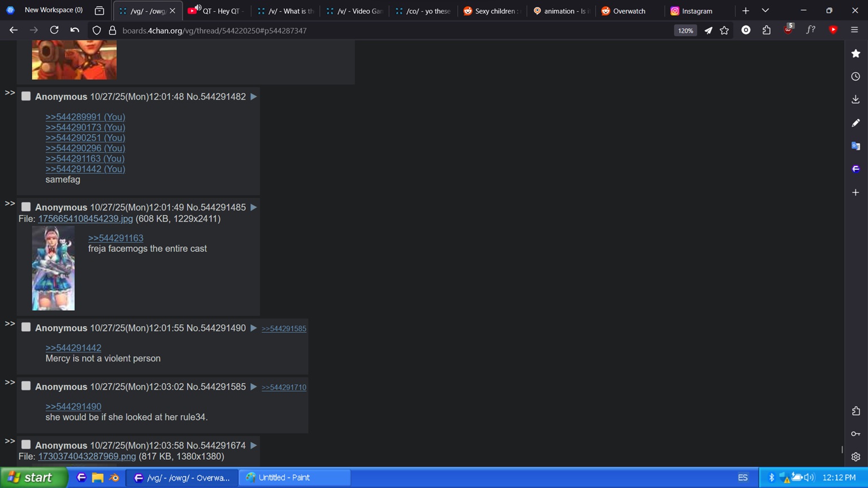Expand the Freja image thumbnail
The height and width of the screenshot is (488, 868).
[53, 268]
